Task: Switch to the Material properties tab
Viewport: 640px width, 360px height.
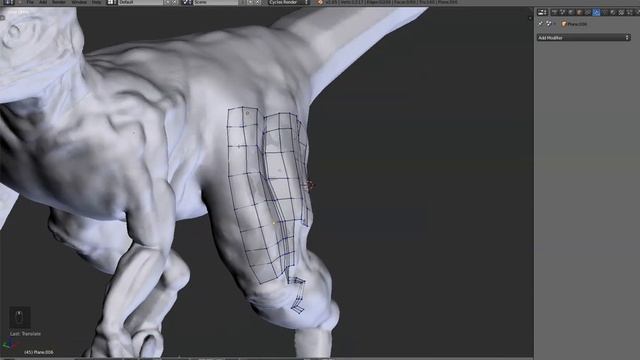Action: tap(613, 13)
